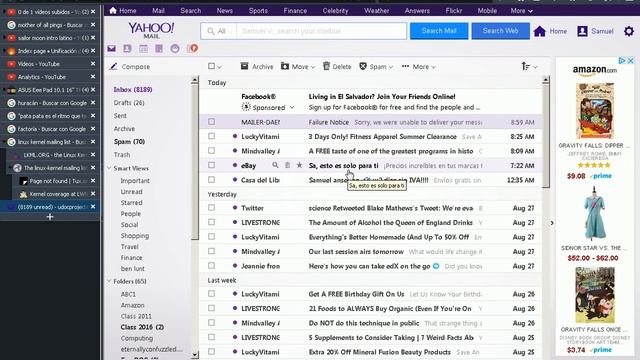Image resolution: width=640 pixels, height=360 pixels.
Task: Open Weather in Yahoo top bar
Action: [x=376, y=11]
